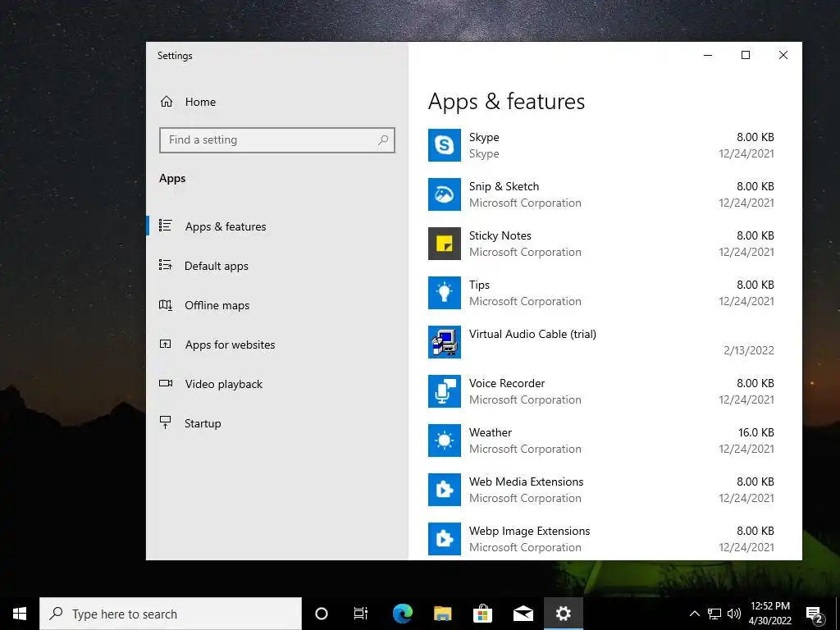
Task: Go to Home in Settings
Action: (x=200, y=102)
